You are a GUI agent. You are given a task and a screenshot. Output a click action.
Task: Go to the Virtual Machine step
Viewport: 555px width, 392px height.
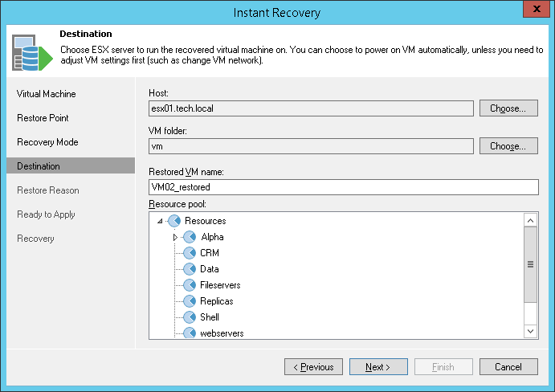coord(46,94)
